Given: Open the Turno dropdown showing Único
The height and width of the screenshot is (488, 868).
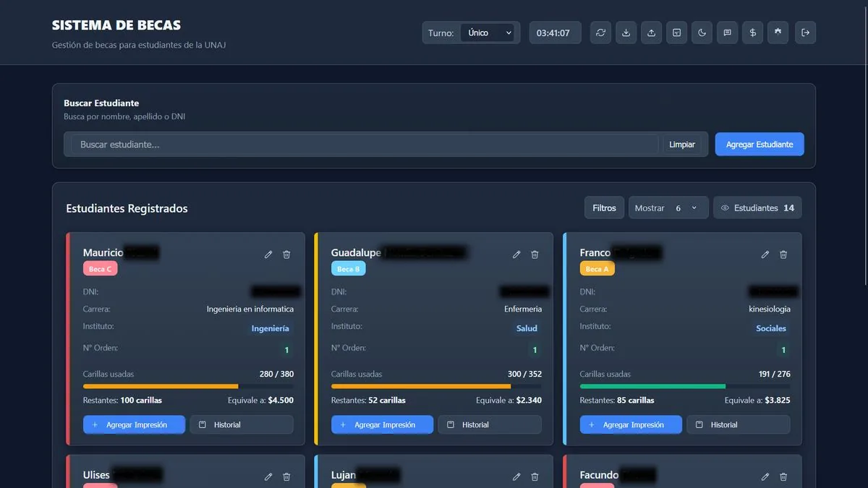Looking at the screenshot, I should point(487,33).
